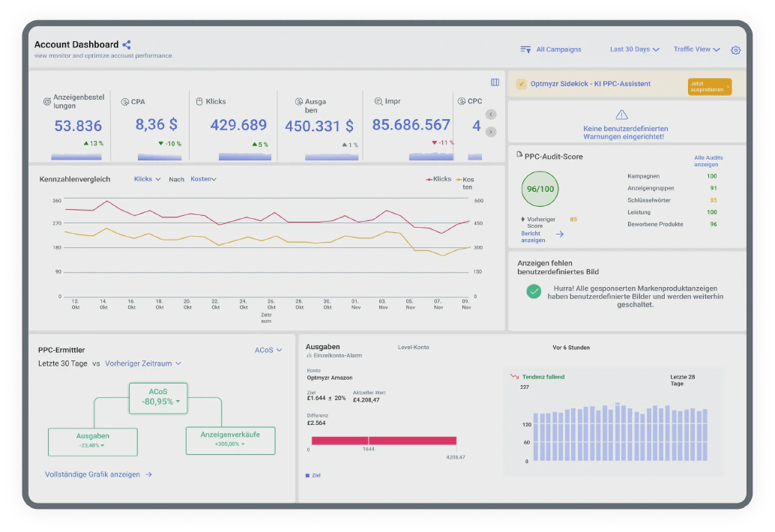Open the settings gear icon

click(735, 50)
